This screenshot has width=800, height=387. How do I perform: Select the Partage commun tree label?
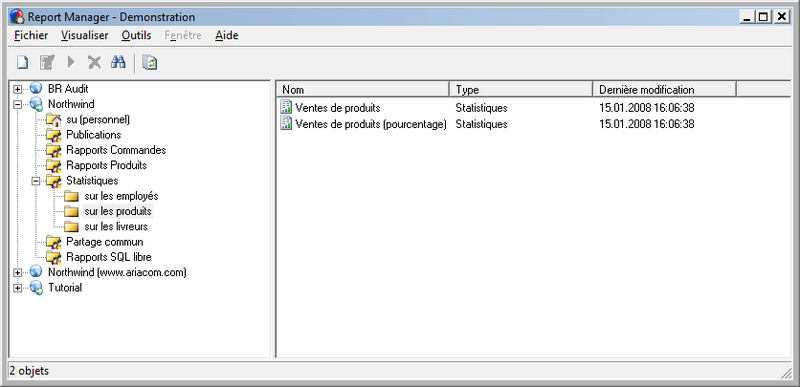105,242
